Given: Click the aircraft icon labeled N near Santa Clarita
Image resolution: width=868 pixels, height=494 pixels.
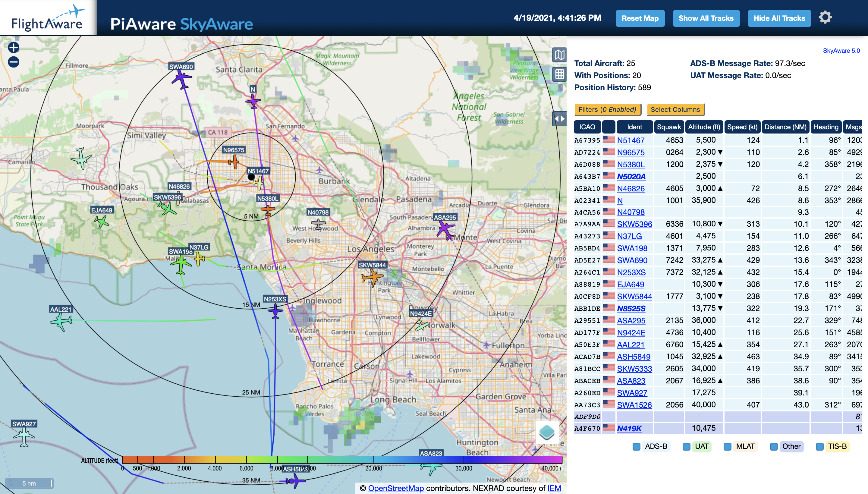Looking at the screenshot, I should (x=253, y=101).
